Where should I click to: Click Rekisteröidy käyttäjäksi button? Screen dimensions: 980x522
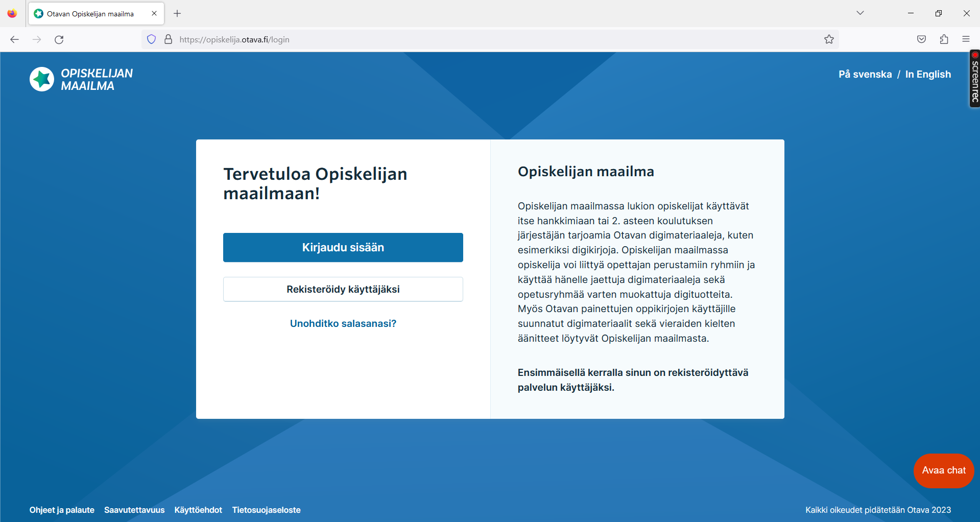(343, 289)
